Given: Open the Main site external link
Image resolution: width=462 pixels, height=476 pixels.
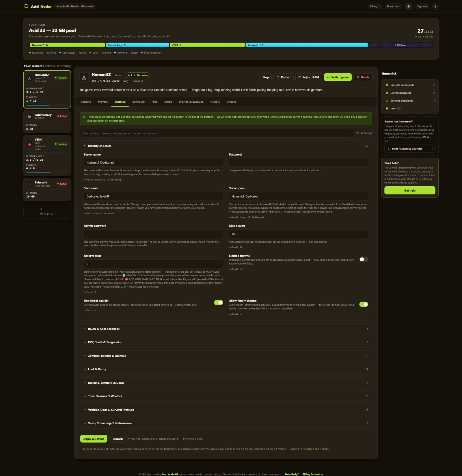Looking at the screenshot, I should [393, 6].
